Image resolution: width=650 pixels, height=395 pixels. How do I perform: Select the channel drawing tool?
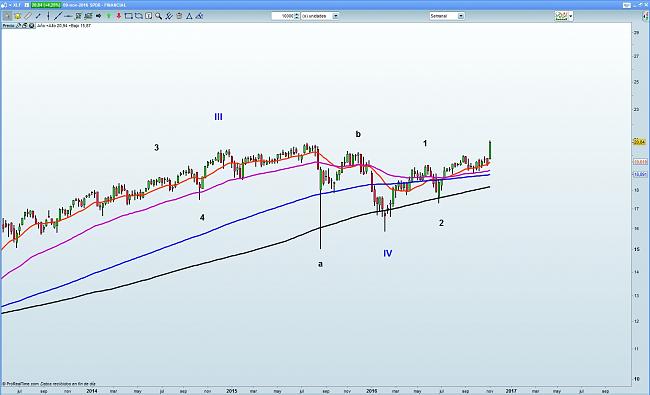point(88,16)
